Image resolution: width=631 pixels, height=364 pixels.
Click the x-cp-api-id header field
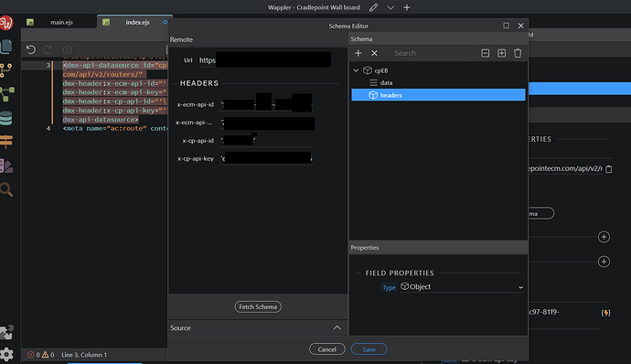(266, 140)
